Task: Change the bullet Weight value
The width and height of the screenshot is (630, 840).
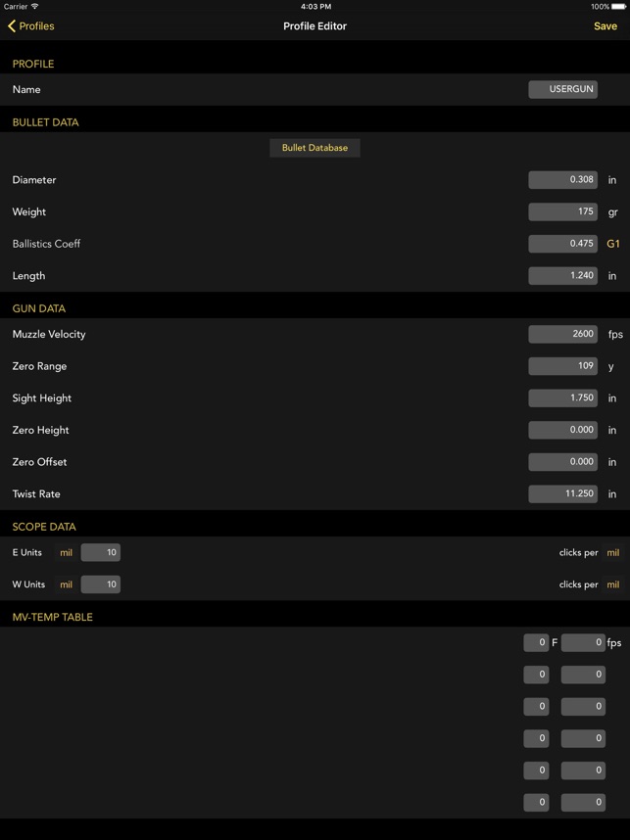Action: click(562, 211)
